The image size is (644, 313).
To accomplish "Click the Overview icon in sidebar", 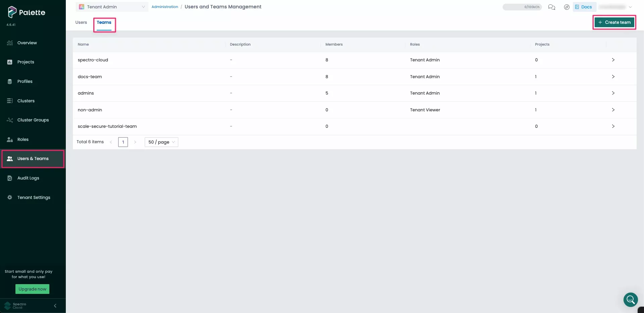I will click(10, 43).
